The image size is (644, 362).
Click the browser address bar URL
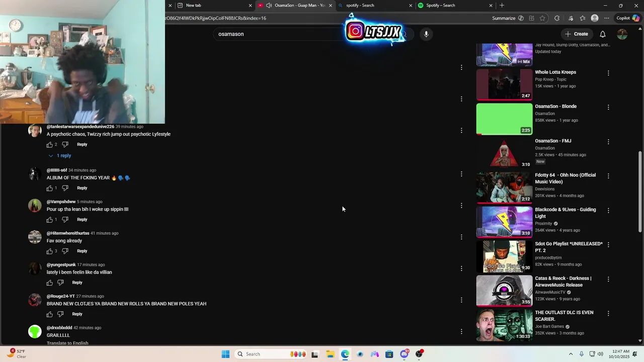[216, 18]
